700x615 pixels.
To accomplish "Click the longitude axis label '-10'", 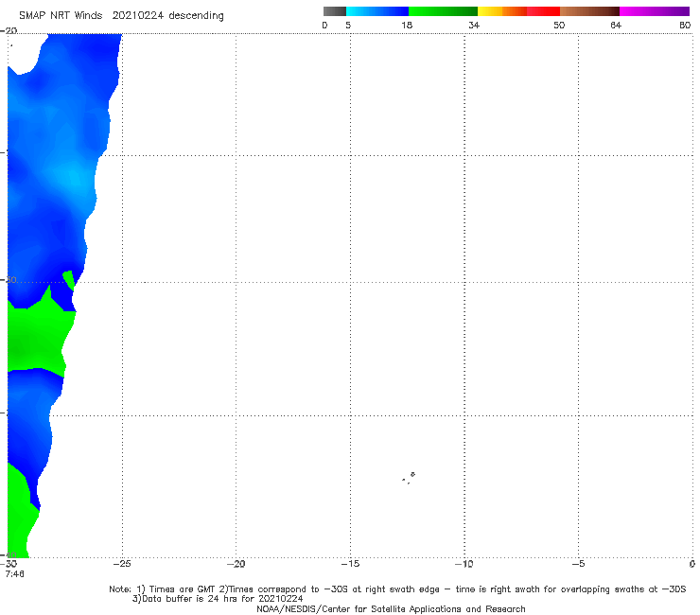I will coord(464,564).
